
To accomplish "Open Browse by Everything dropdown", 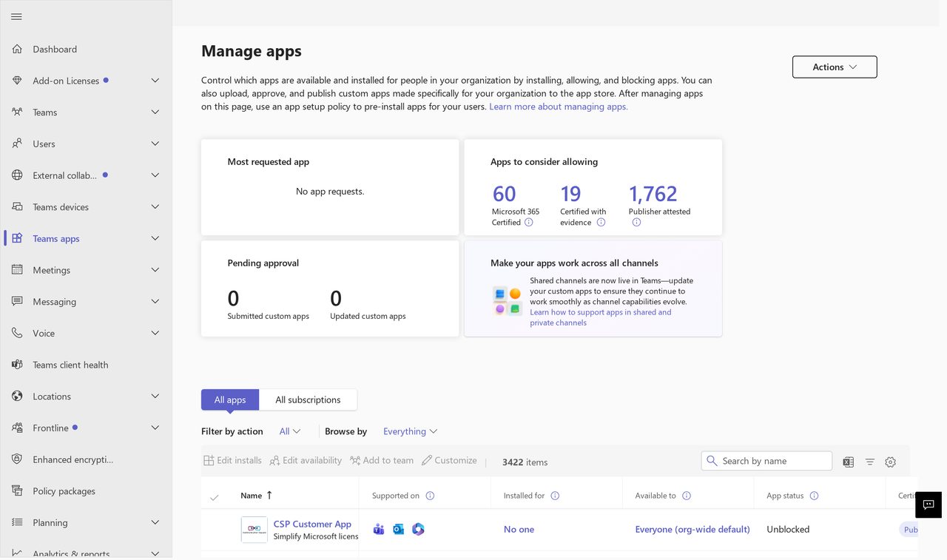I will [411, 431].
